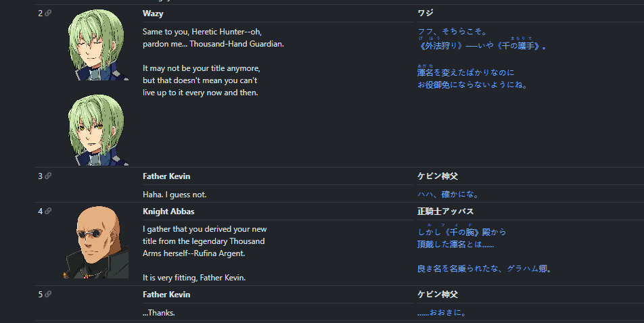The width and height of the screenshot is (644, 323).
Task: Click the permalink icon beside row 2
Action: [x=48, y=13]
